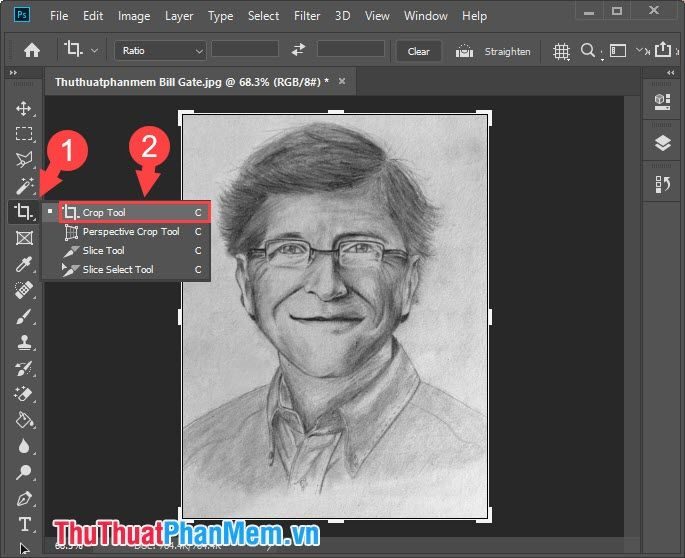The width and height of the screenshot is (685, 558).
Task: Select the Eraser tool
Action: [x=24, y=394]
